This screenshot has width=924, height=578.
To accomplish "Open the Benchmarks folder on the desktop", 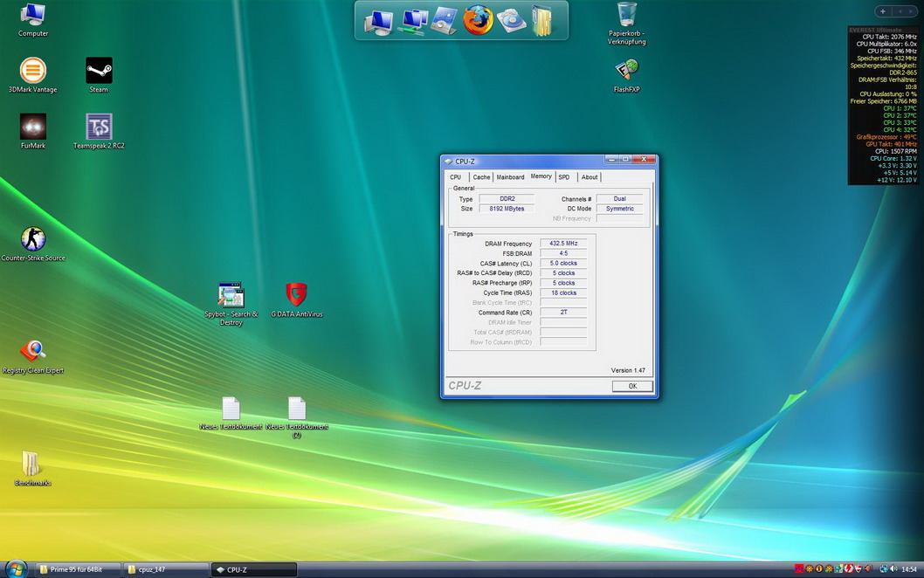I will coord(32,464).
